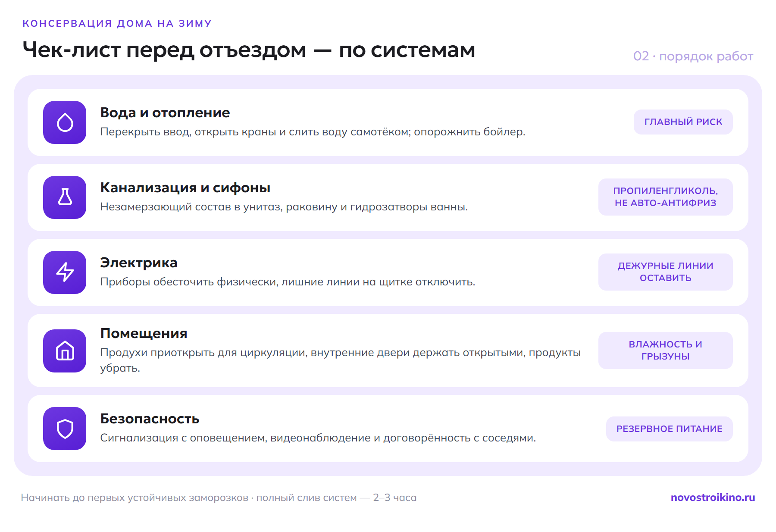The height and width of the screenshot is (532, 776).
Task: Select the ВЛАЖНОСТЬ И ГРЫЗУНЫ badge
Action: click(x=665, y=350)
